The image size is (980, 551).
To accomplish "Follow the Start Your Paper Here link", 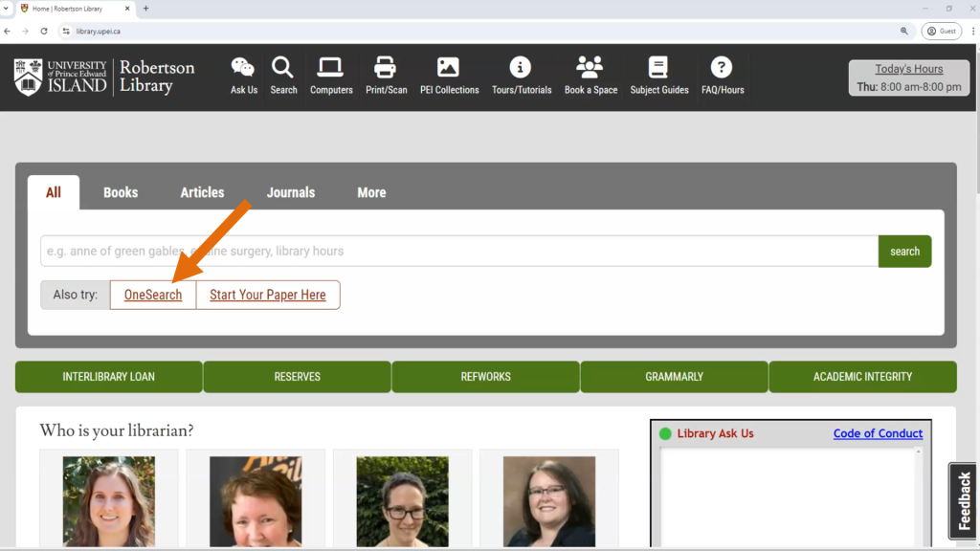I will click(x=268, y=295).
